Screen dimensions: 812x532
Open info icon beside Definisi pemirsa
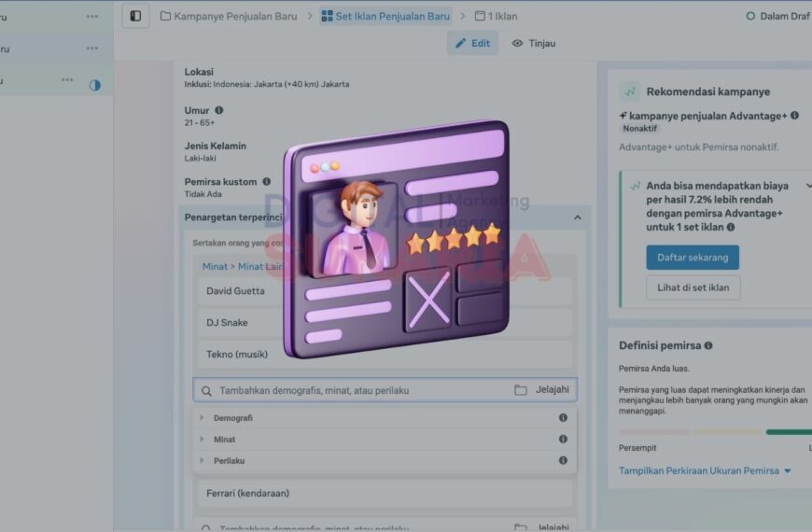(708, 345)
